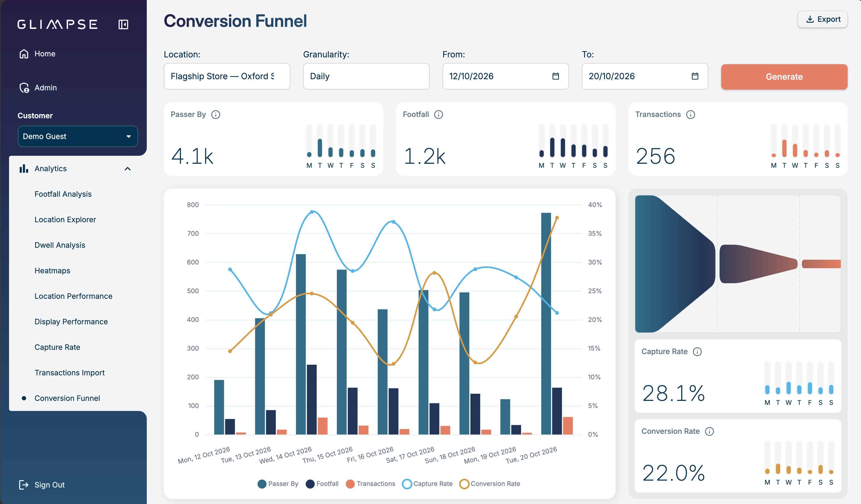Open the Admin shield icon
861x504 pixels.
tap(24, 88)
